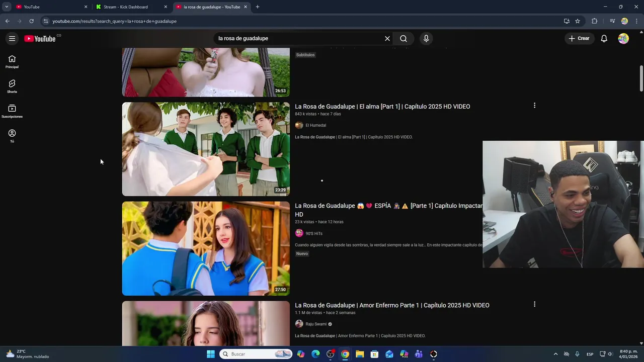Image resolution: width=644 pixels, height=362 pixels.
Task: Open Shorts from the sidebar
Action: tap(12, 86)
